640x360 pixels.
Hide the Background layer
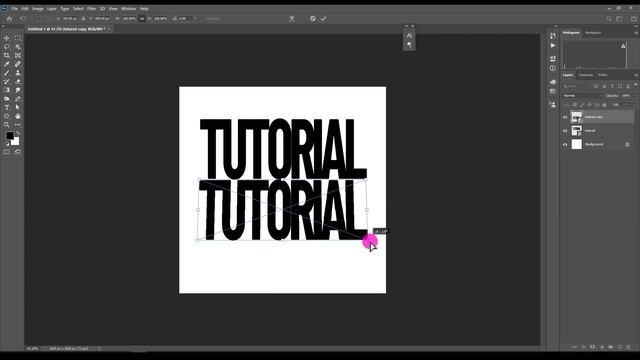pos(565,144)
